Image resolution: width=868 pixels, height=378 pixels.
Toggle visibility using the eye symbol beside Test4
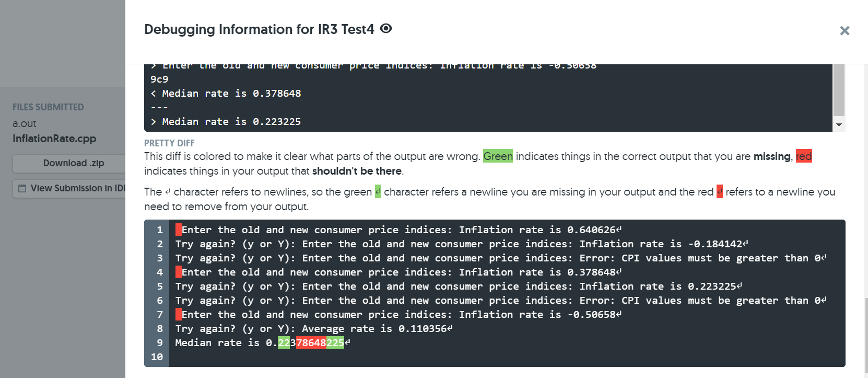pyautogui.click(x=385, y=29)
